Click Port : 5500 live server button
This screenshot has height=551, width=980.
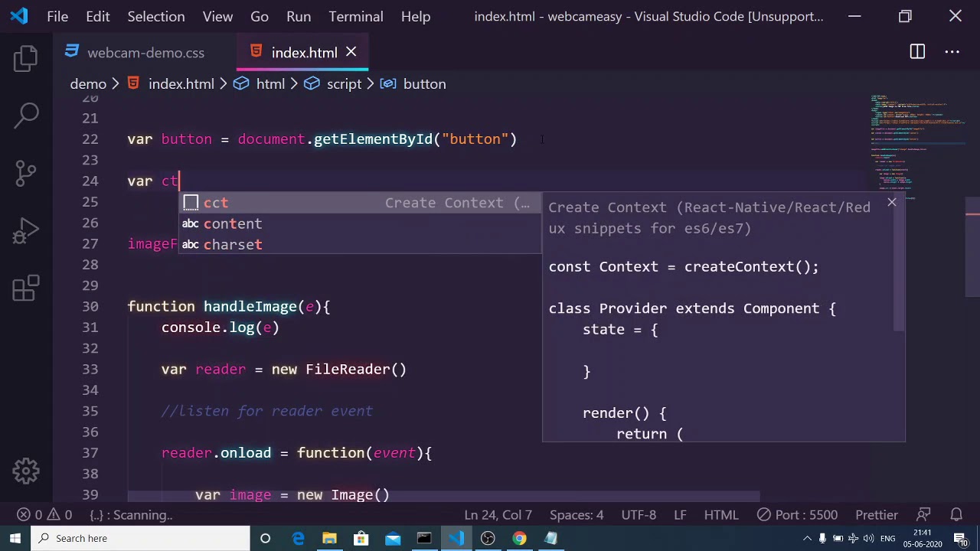point(798,515)
